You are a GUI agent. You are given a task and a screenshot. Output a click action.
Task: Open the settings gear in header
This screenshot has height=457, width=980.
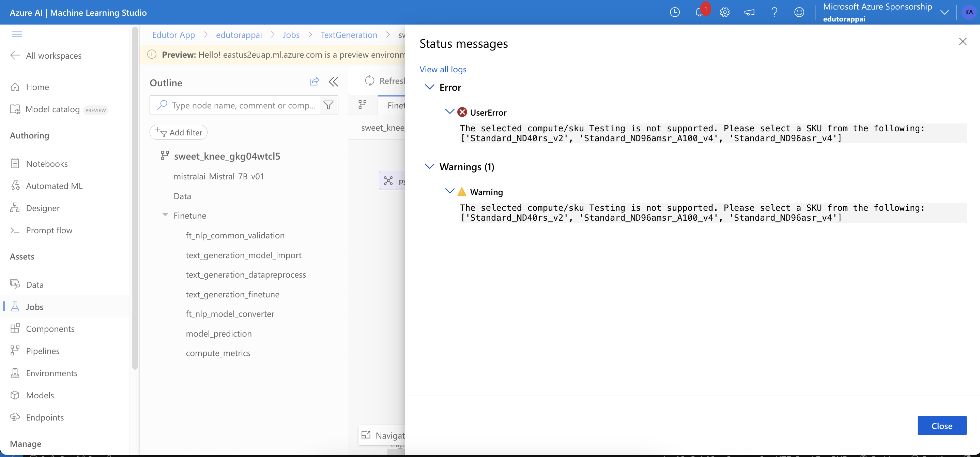pyautogui.click(x=724, y=12)
